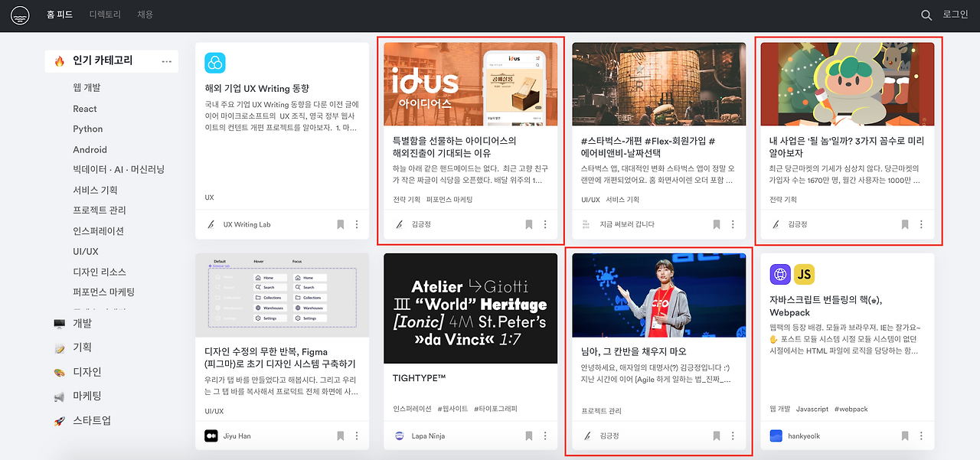The width and height of the screenshot is (980, 460).
Task: Open more options on hankyeolk card
Action: pos(921,436)
